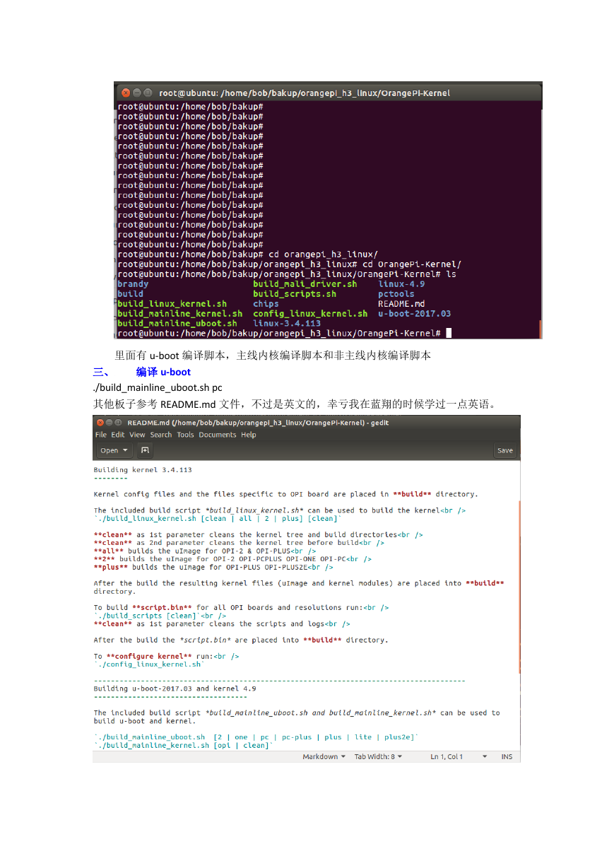
Task: Click the 'cd orangepi_h3_linux/' command line
Action: (248, 254)
